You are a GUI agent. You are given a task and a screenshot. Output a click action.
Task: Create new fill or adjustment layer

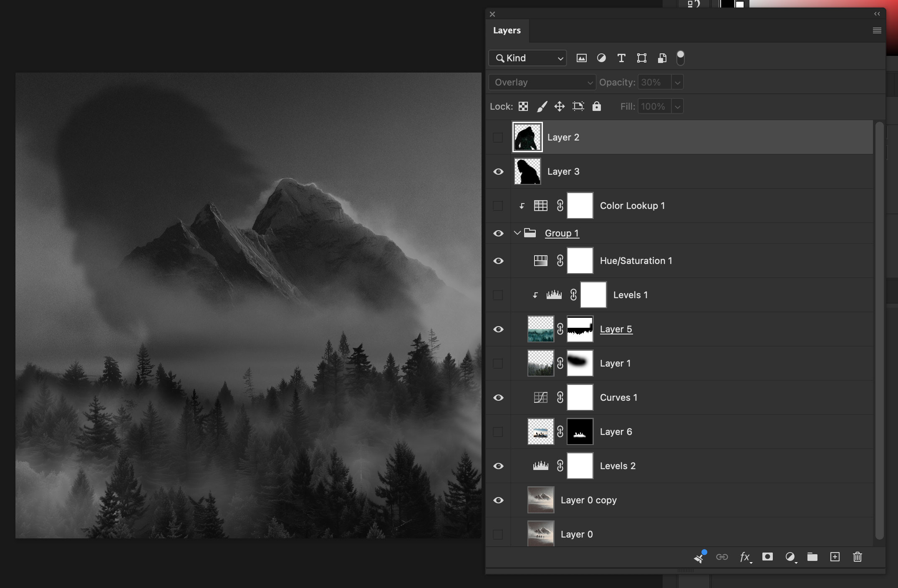[790, 557]
